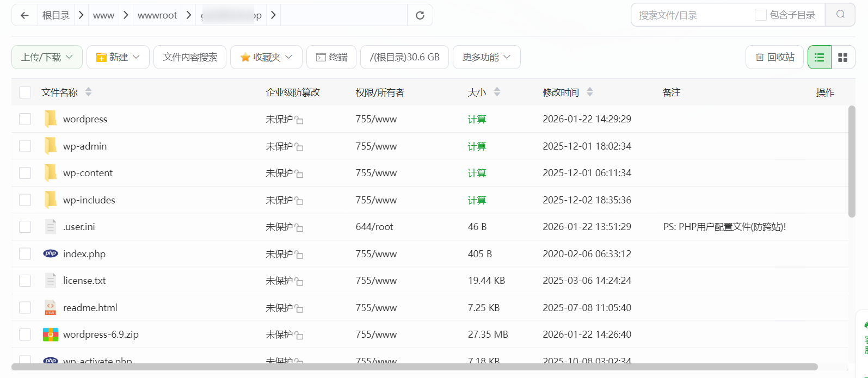Sort by file name arrows

pos(88,92)
